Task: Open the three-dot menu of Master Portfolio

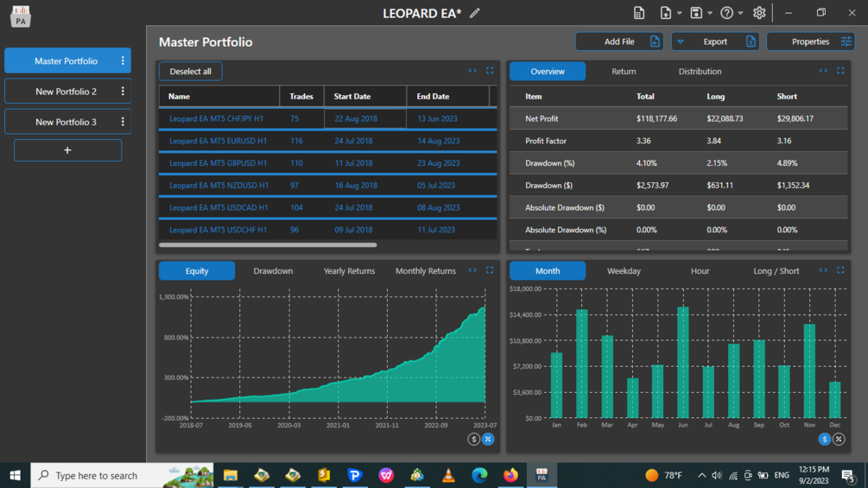Action: pyautogui.click(x=123, y=60)
